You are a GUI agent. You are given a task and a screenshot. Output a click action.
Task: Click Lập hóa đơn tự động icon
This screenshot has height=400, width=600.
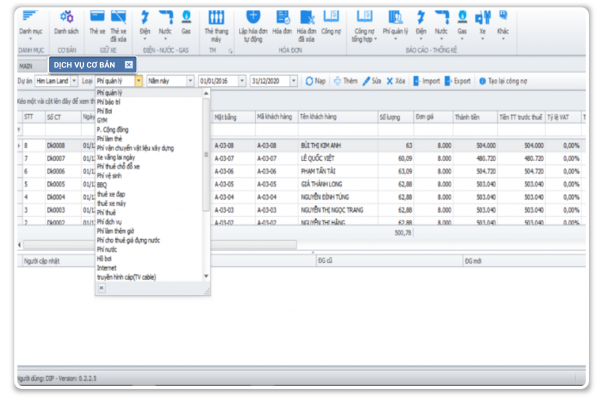[255, 21]
